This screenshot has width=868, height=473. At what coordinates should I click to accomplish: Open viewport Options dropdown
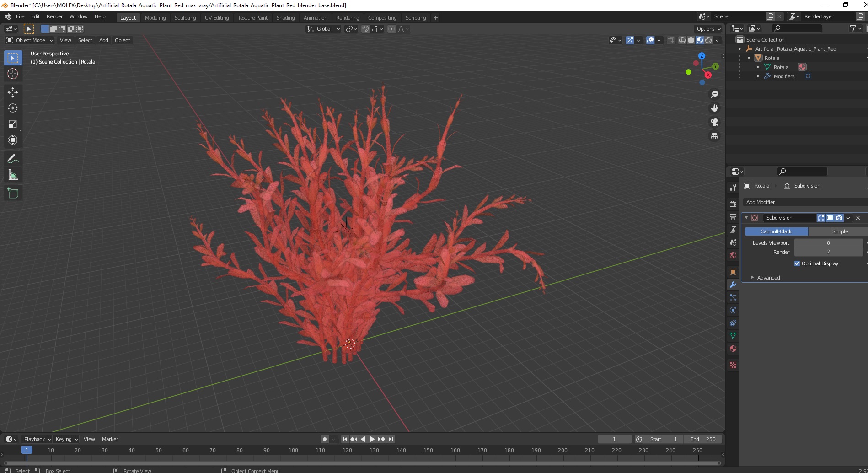point(708,29)
